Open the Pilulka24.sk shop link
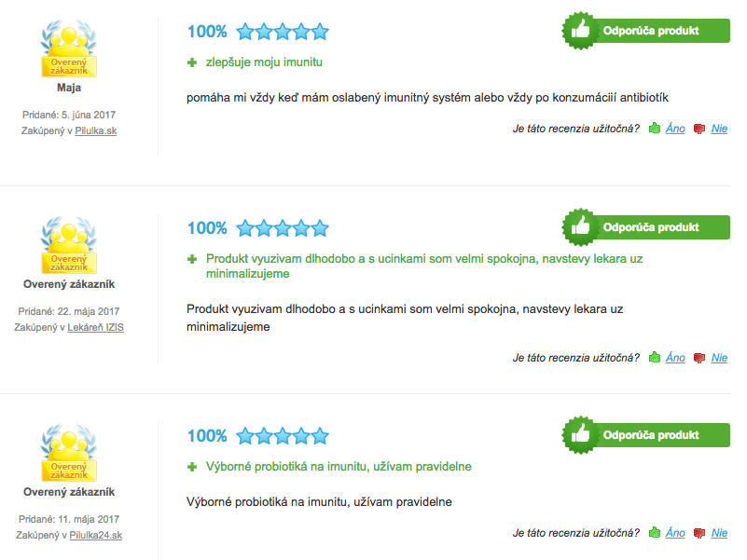Screen dimensions: 747x560 (96, 535)
